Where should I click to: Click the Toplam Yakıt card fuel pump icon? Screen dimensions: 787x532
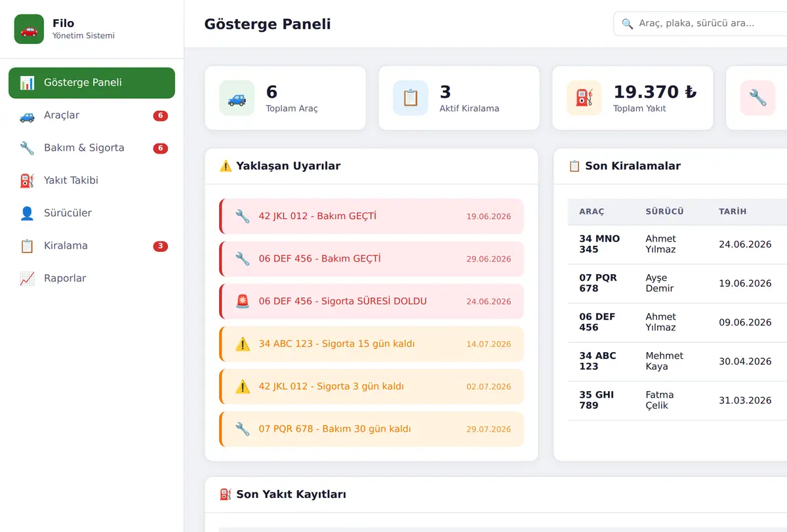584,98
